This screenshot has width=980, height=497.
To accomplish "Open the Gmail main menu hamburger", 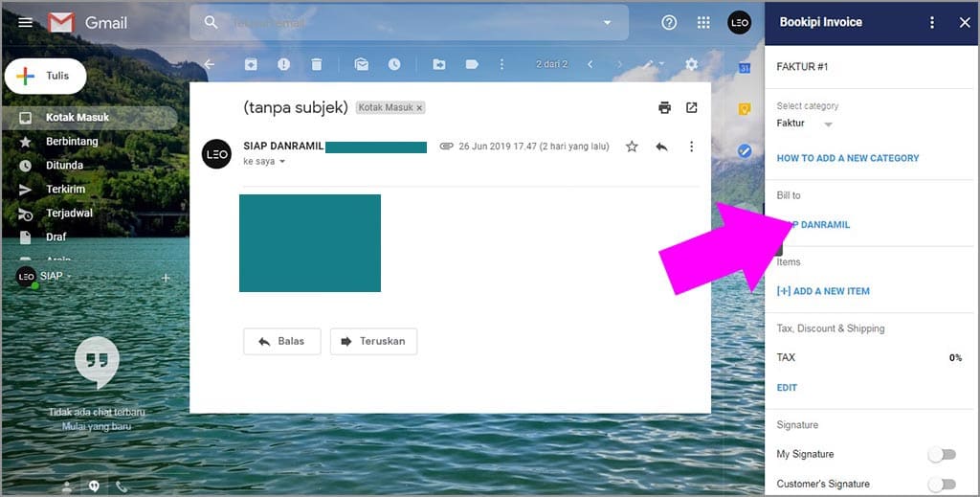I will (x=25, y=23).
